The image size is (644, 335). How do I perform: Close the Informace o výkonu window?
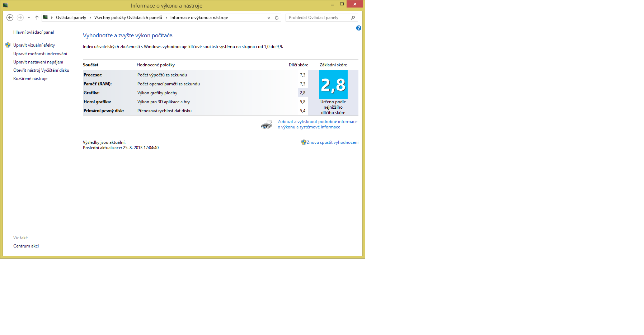[x=355, y=4]
